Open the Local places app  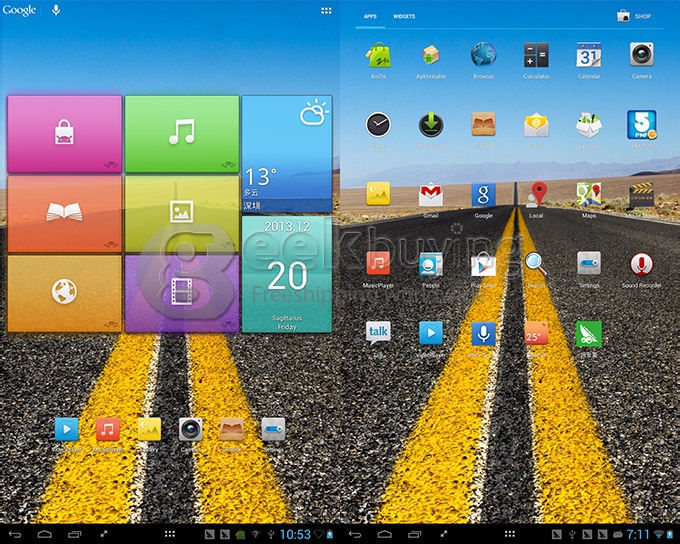[x=537, y=195]
